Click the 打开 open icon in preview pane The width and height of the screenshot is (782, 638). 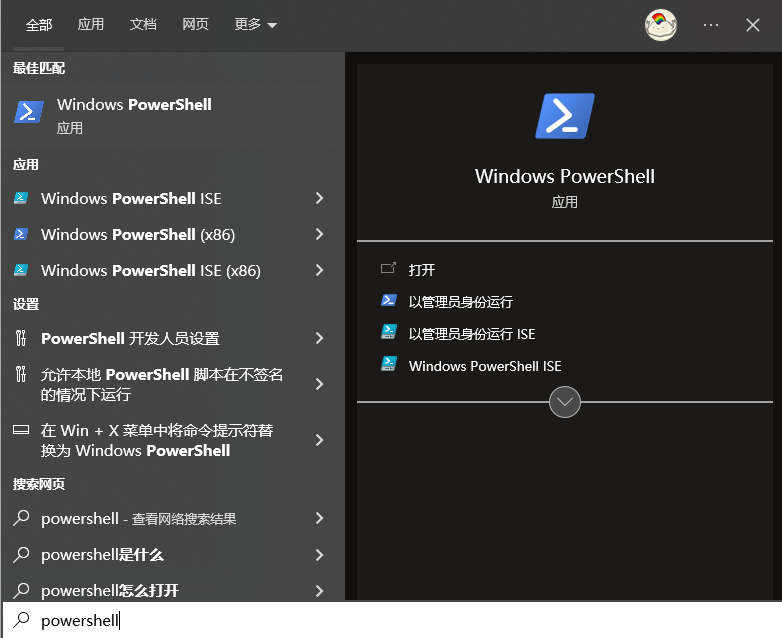(x=388, y=268)
